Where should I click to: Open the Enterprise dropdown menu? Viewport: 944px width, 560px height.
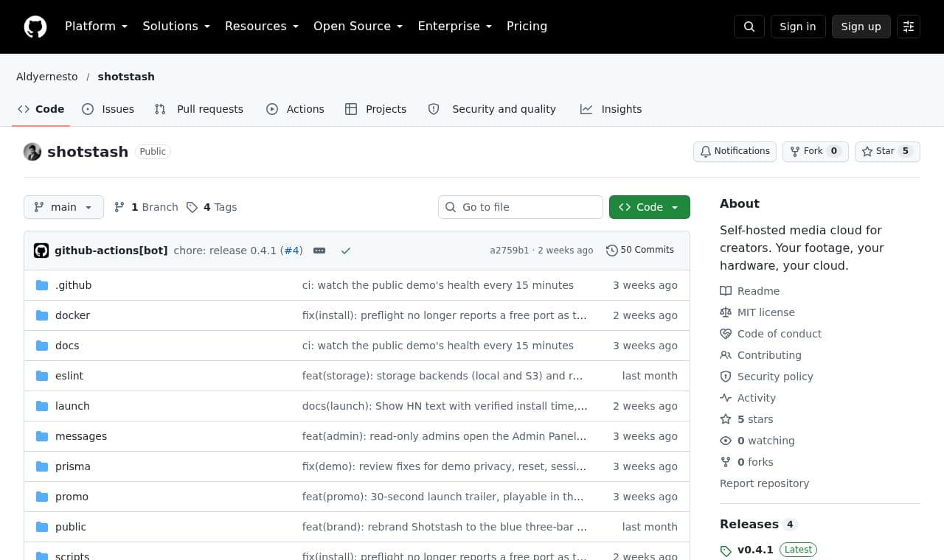[454, 27]
